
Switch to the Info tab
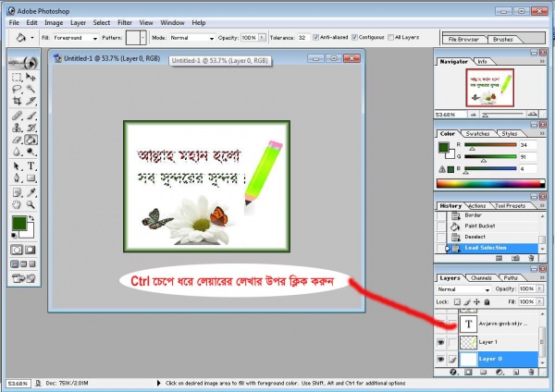tap(482, 62)
